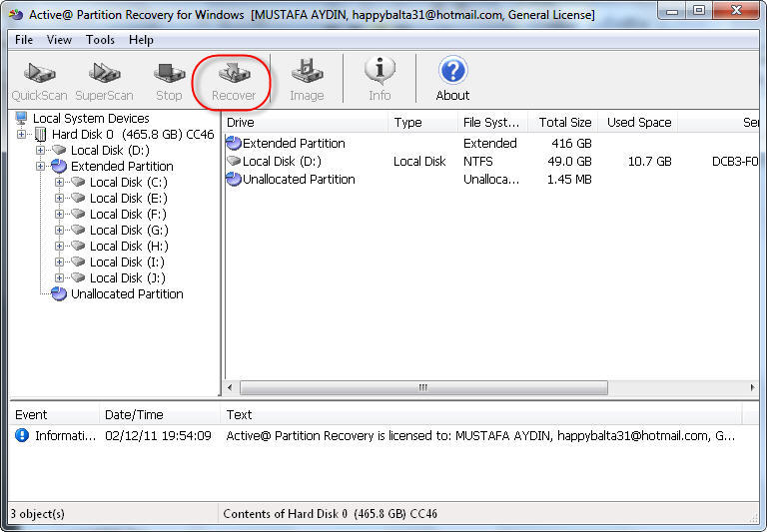The image size is (767, 532).
Task: Click Local Disk (F:) drive icon
Action: [x=78, y=214]
